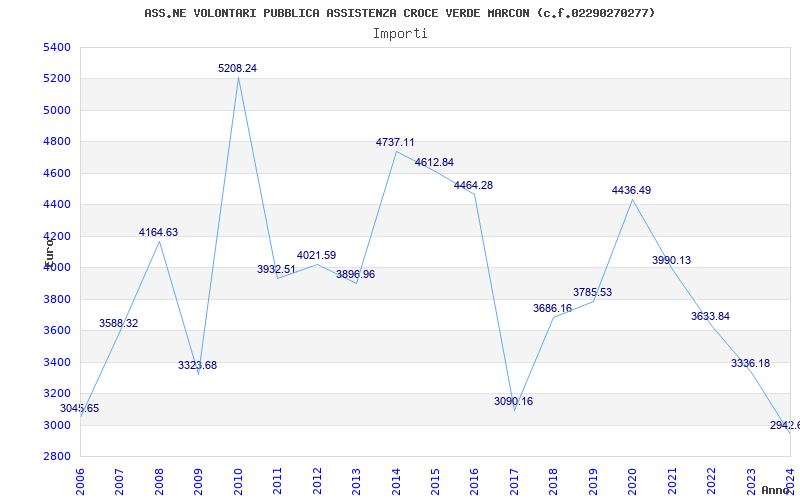The height and width of the screenshot is (500, 800).
Task: Select the 2018 x-axis year label
Action: (x=554, y=481)
